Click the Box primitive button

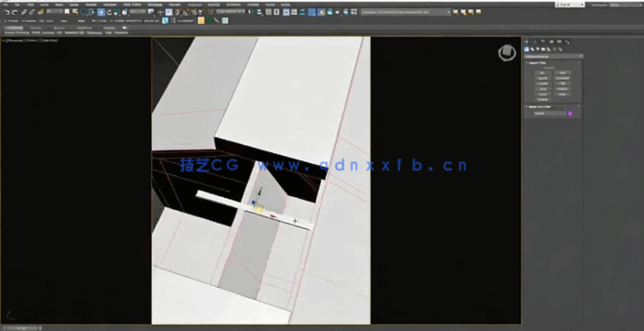543,72
